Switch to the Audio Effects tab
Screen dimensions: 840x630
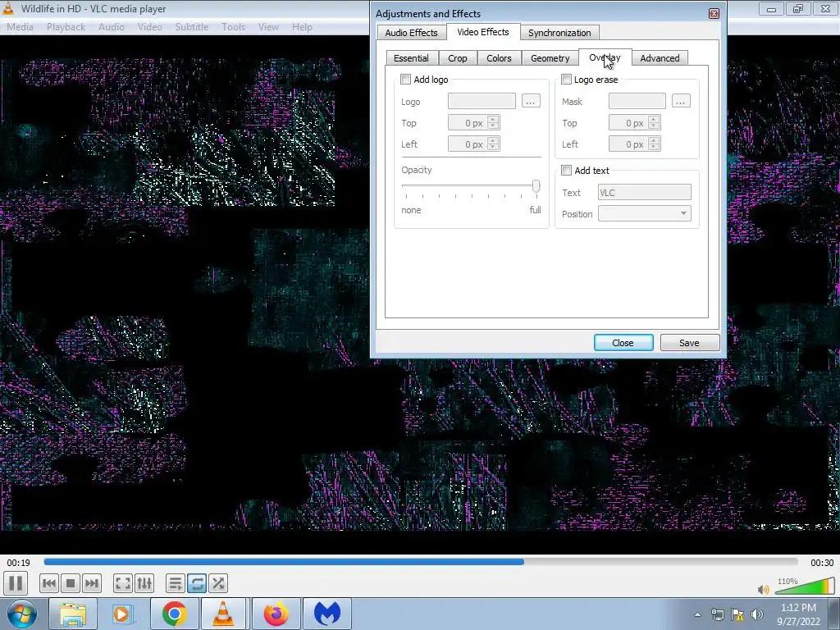[x=411, y=33]
